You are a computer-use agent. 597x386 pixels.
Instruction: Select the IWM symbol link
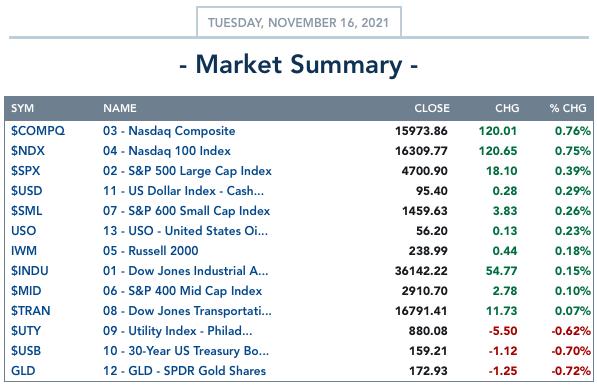24,251
